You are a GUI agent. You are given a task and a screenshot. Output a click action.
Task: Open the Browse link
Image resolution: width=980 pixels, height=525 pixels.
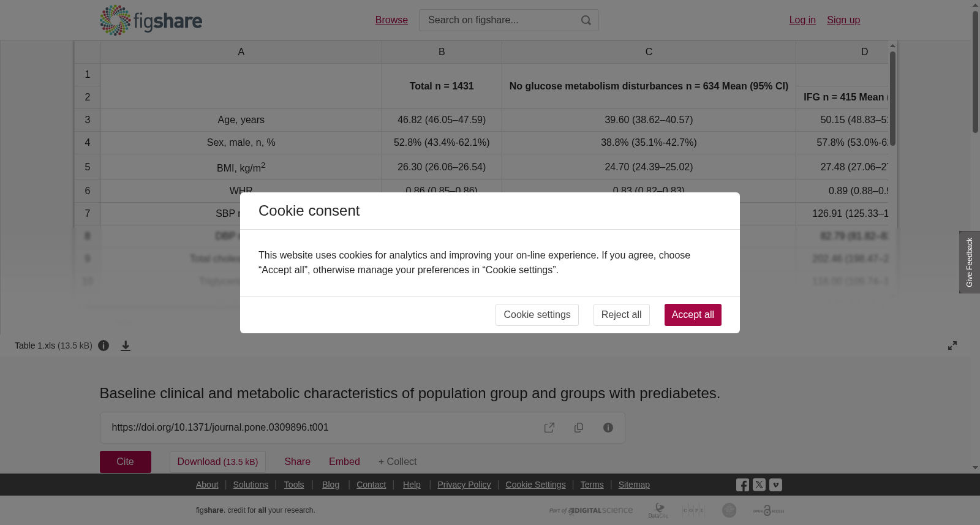pyautogui.click(x=391, y=20)
